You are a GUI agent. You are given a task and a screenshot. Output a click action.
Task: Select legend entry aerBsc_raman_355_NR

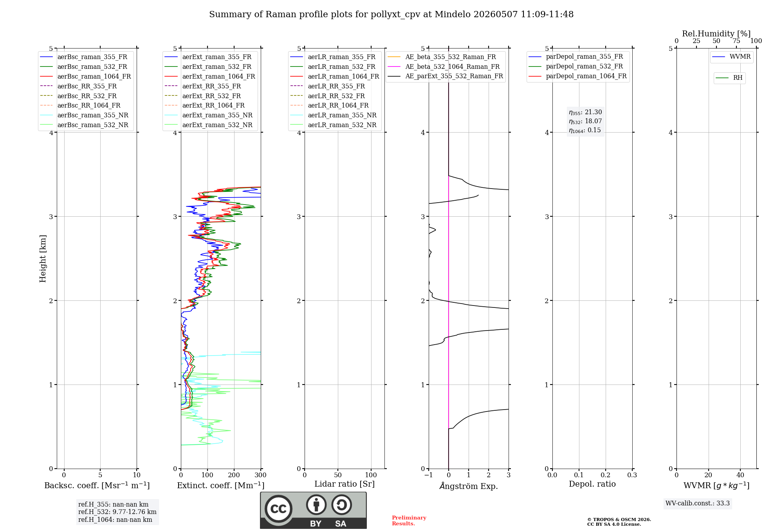(84, 115)
